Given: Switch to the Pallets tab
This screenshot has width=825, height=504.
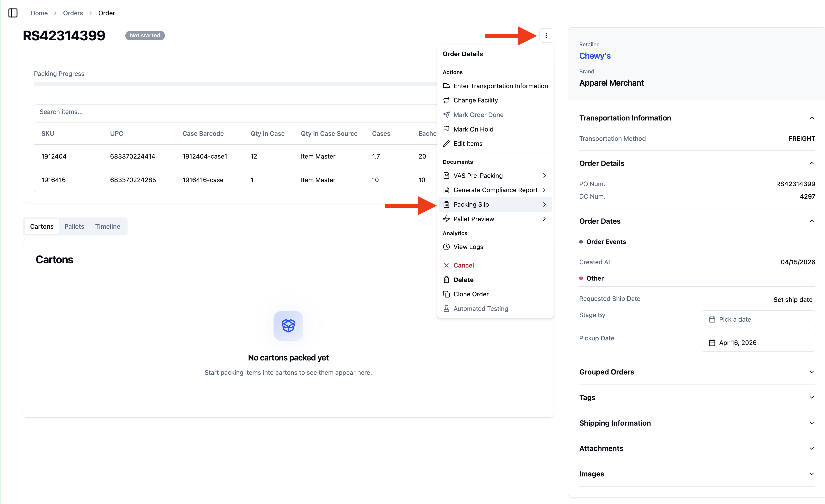Looking at the screenshot, I should tap(74, 226).
